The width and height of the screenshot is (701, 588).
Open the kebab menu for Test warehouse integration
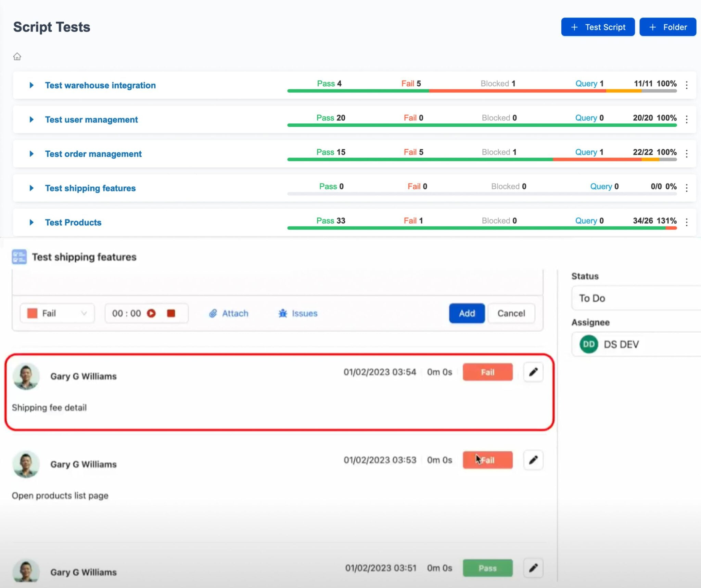point(687,85)
